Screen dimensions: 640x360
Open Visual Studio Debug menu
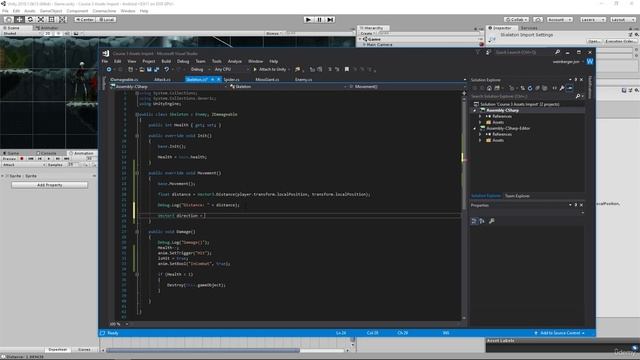coord(183,61)
